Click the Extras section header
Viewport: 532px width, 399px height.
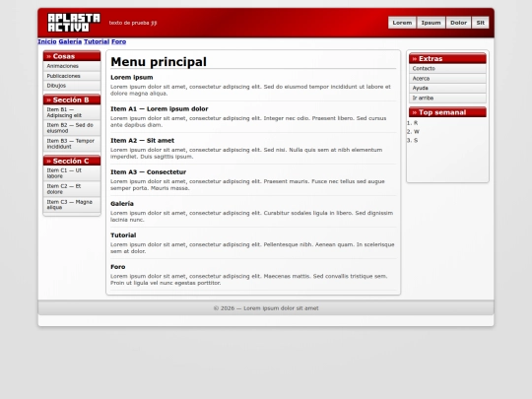447,58
